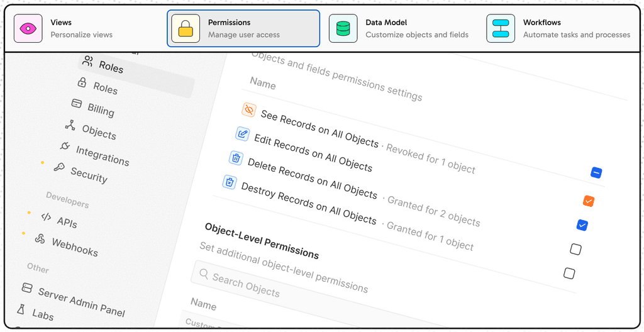Click the 'Manage user access' subtitle
Screen dimensions: 644x332
click(x=244, y=35)
